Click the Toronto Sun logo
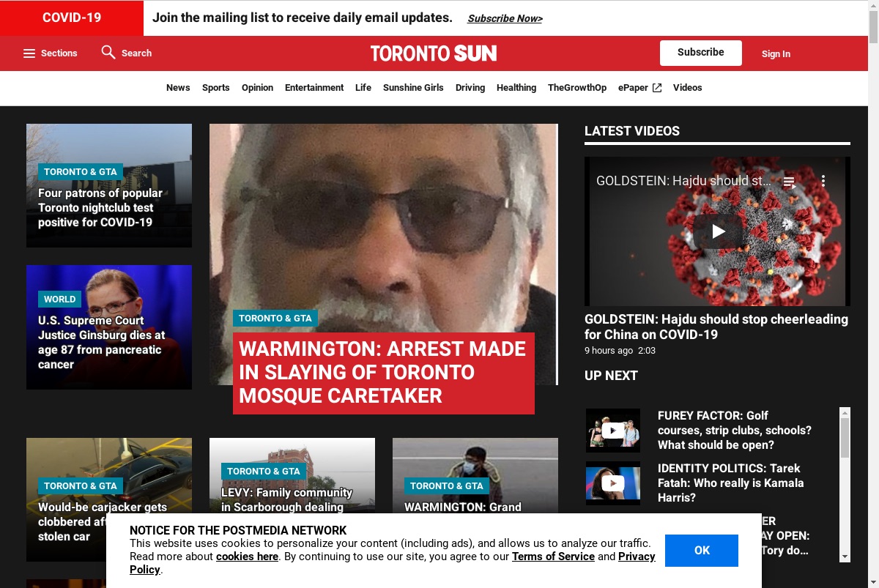The image size is (879, 588). click(434, 53)
